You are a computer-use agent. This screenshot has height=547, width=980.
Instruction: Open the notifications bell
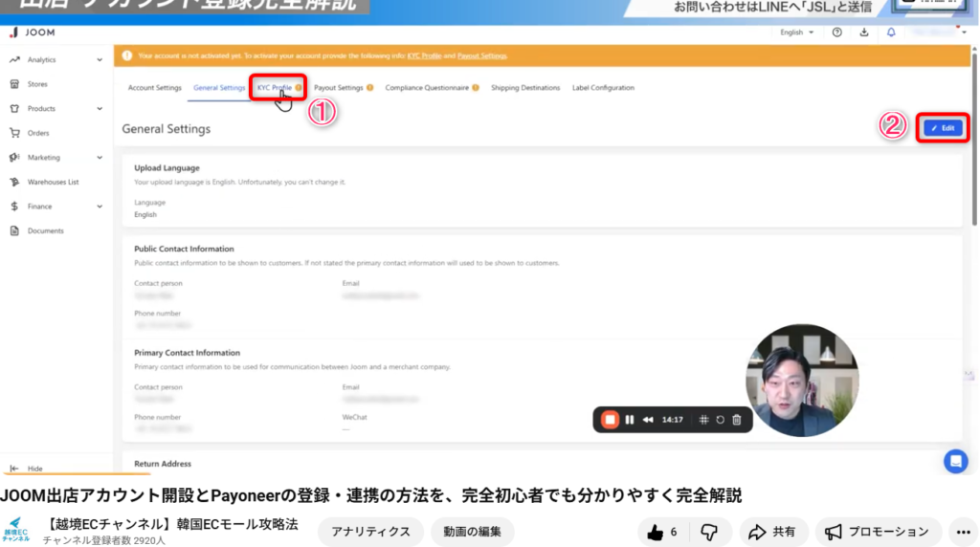[891, 33]
